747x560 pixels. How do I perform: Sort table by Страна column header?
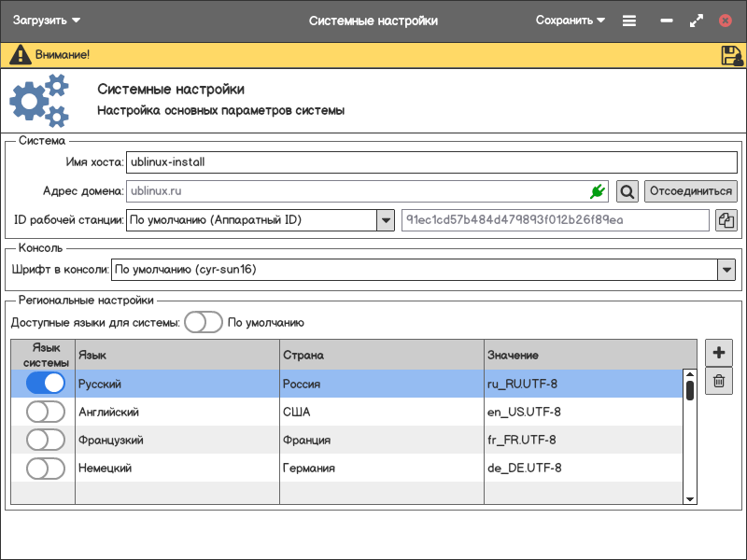(381, 355)
